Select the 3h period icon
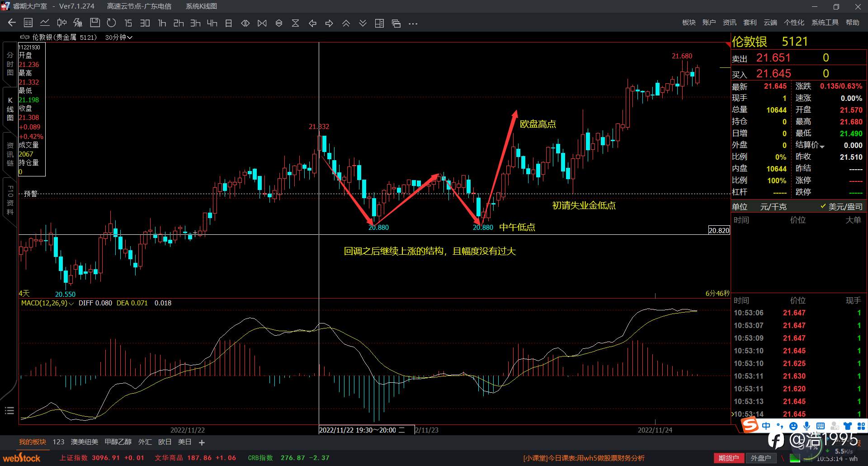The image size is (868, 466). click(x=195, y=23)
